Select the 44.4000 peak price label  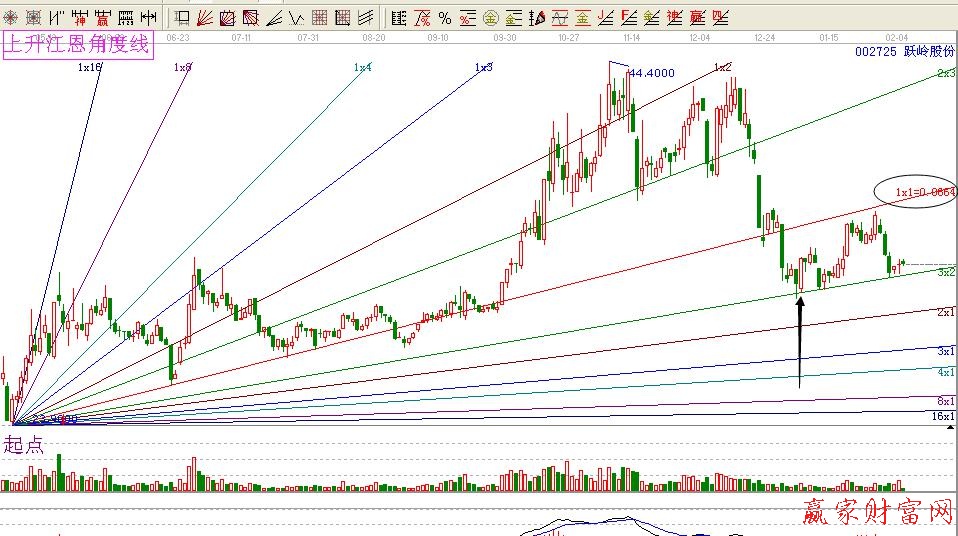coord(652,73)
